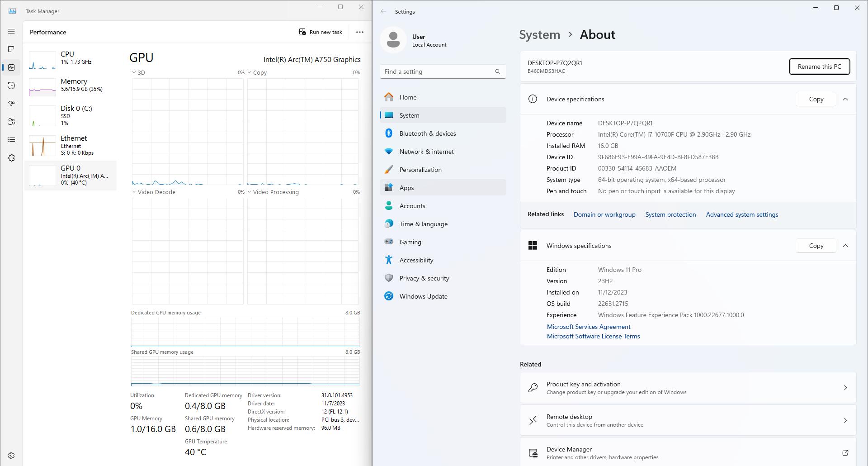Open Network & internet settings
The height and width of the screenshot is (466, 868).
pos(443,152)
